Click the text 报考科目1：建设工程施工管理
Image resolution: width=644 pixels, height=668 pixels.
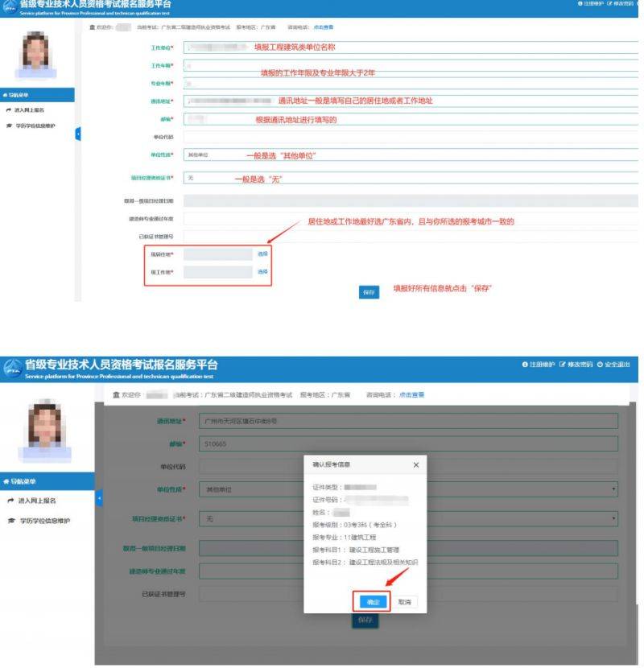pos(356,550)
